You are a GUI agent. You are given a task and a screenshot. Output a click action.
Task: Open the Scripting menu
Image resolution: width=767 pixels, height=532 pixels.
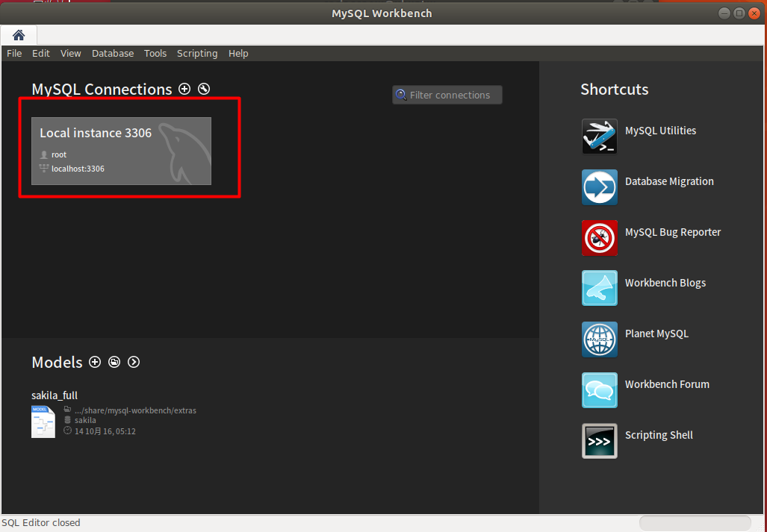click(x=197, y=53)
